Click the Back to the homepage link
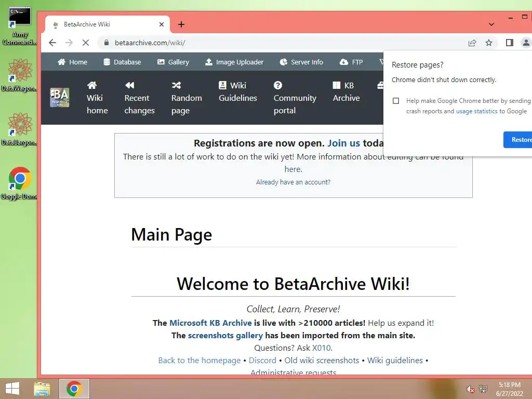This screenshot has height=399, width=532. [199, 361]
